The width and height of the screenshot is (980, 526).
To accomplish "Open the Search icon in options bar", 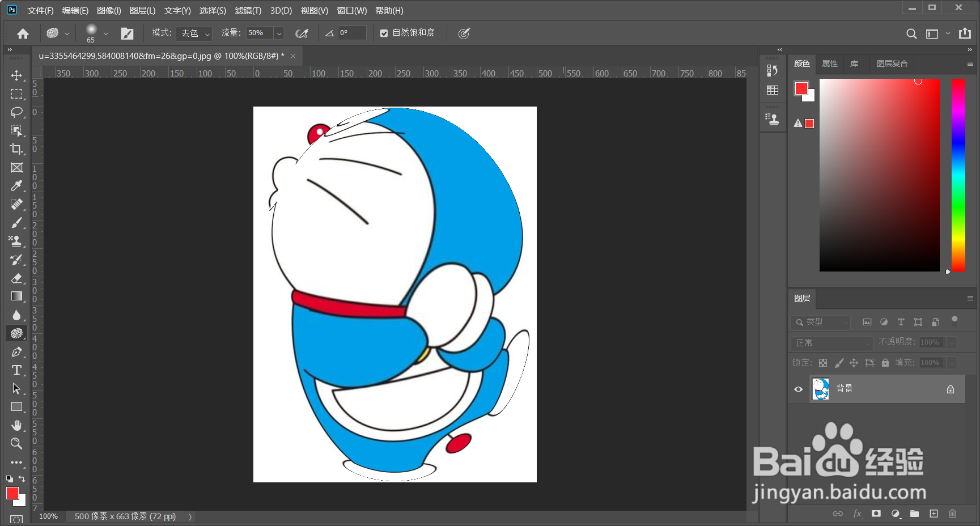I will point(911,33).
